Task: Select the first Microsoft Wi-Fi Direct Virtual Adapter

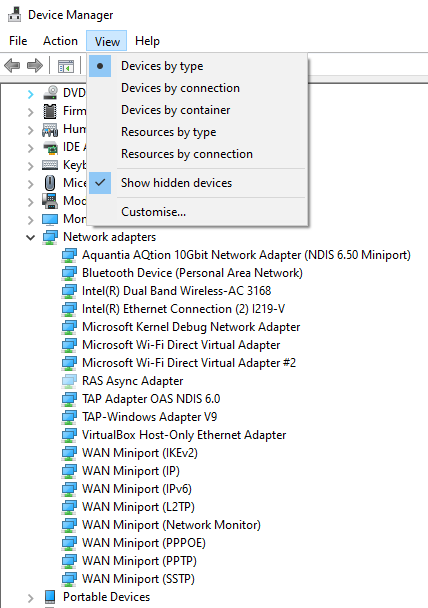Action: tap(181, 345)
